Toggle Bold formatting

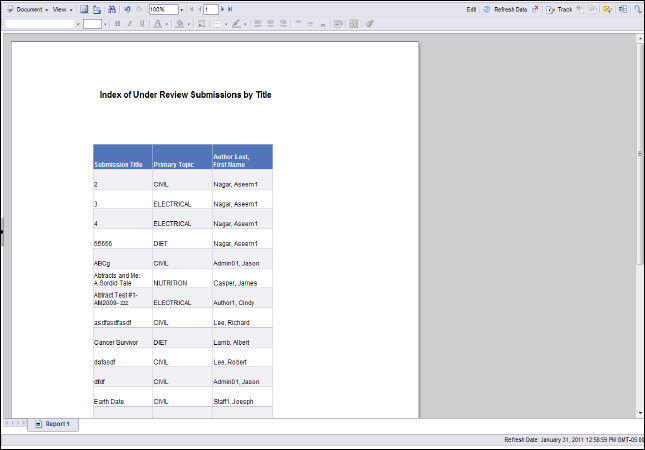pos(117,23)
